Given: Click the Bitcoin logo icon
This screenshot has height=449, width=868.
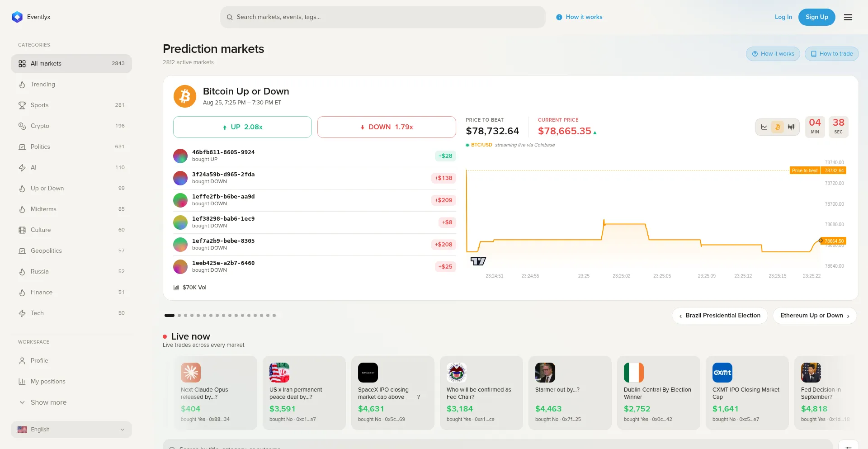Looking at the screenshot, I should [185, 96].
